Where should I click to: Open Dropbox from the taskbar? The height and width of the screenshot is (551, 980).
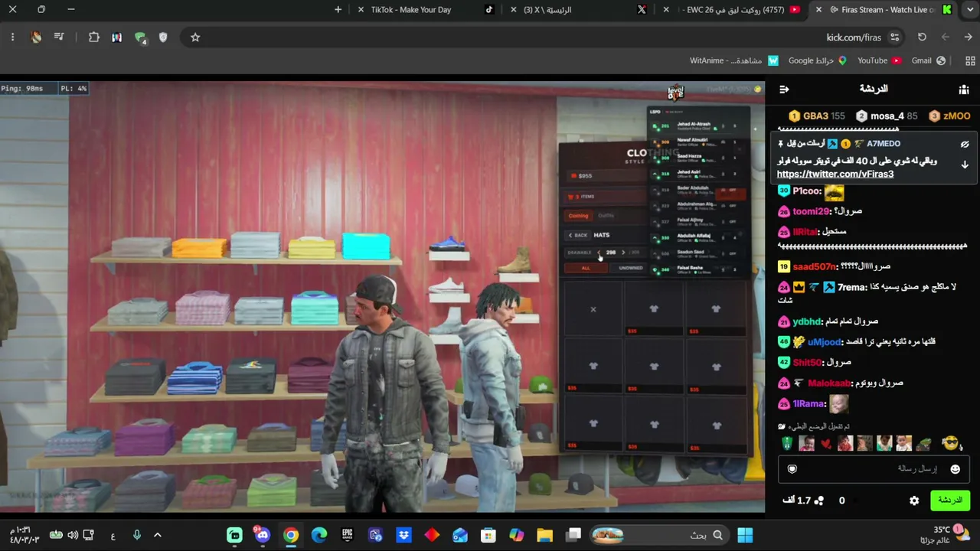[x=403, y=536]
